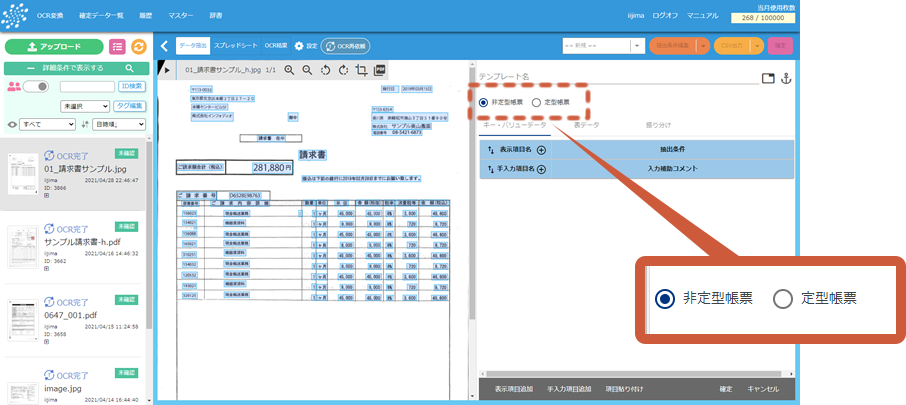Switch to the データ抽出 tab
Image resolution: width=906 pixels, height=405 pixels.
coord(192,46)
